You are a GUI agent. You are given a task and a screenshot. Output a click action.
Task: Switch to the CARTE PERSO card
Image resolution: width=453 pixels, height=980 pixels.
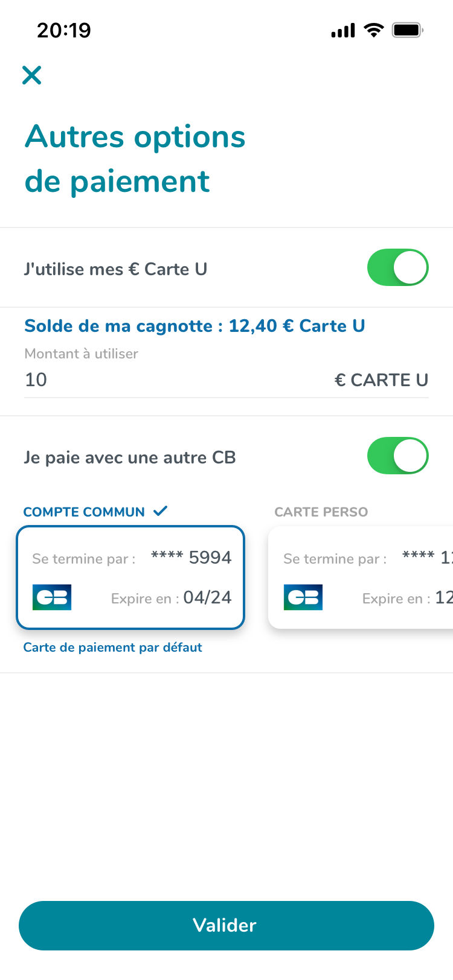point(321,511)
